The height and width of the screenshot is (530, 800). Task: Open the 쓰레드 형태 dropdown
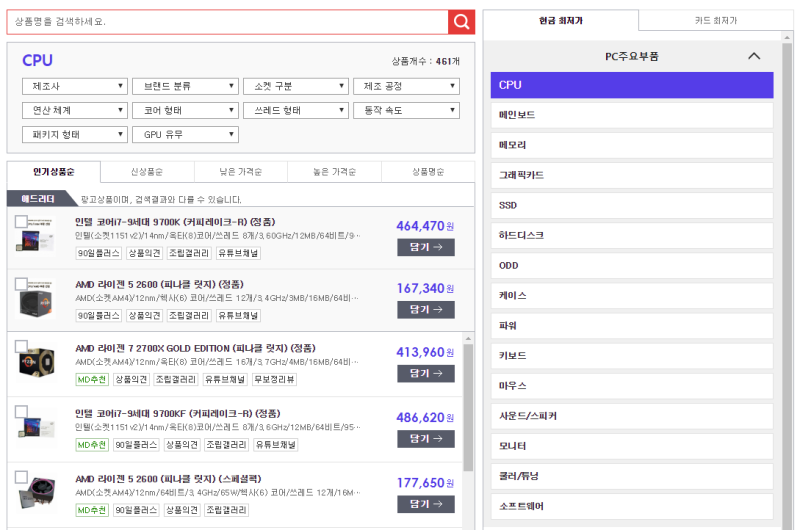click(295, 110)
